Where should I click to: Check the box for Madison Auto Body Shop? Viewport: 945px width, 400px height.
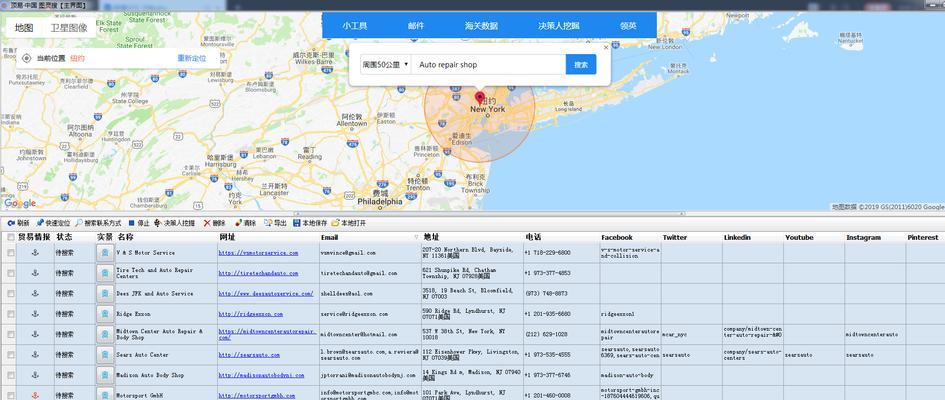[x=10, y=375]
